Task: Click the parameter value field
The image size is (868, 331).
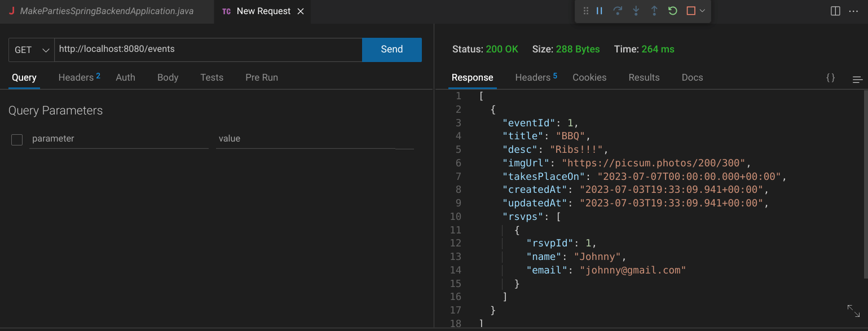Action: click(306, 139)
